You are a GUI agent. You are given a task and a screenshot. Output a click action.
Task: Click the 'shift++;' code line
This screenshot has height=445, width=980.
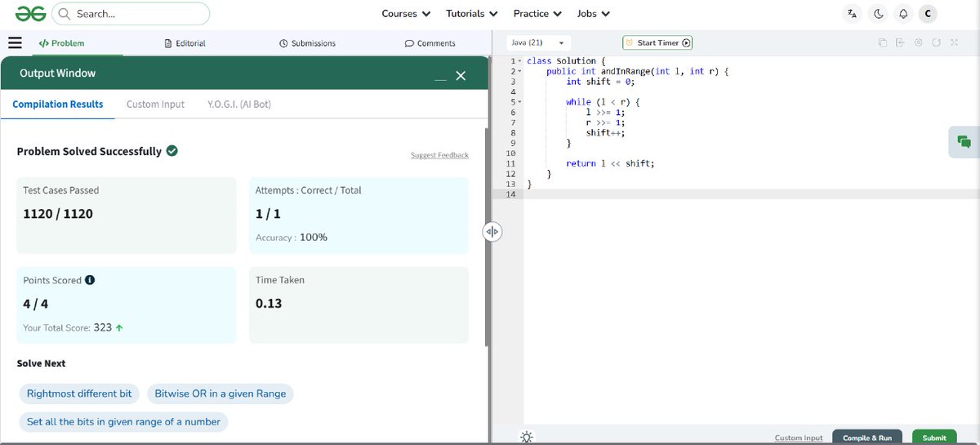click(605, 133)
